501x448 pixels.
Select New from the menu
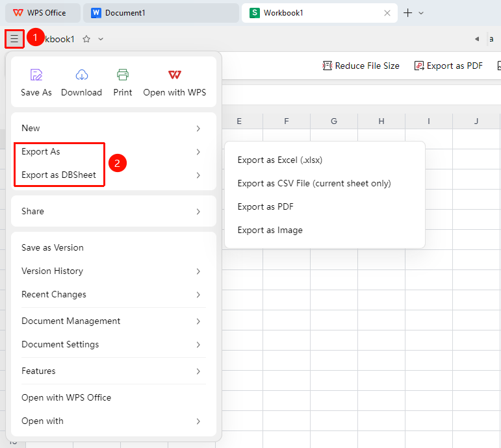114,129
